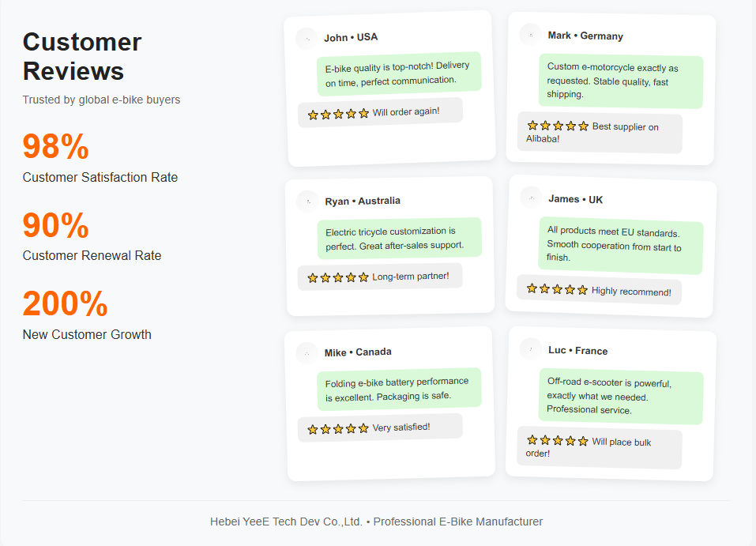Screen dimensions: 756x546
Task: Open the 'Off-road e-scooter is powerful' review
Action: [621, 397]
